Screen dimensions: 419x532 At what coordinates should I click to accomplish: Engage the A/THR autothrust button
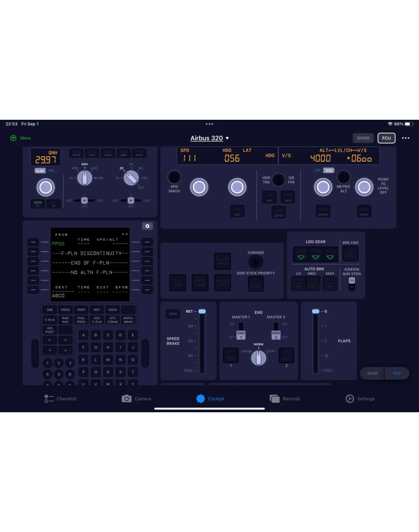pos(279,212)
